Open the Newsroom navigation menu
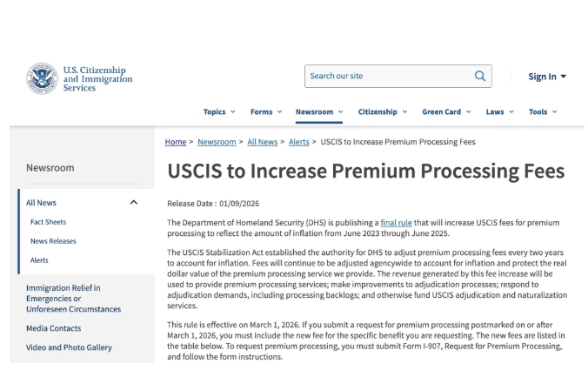 318,112
